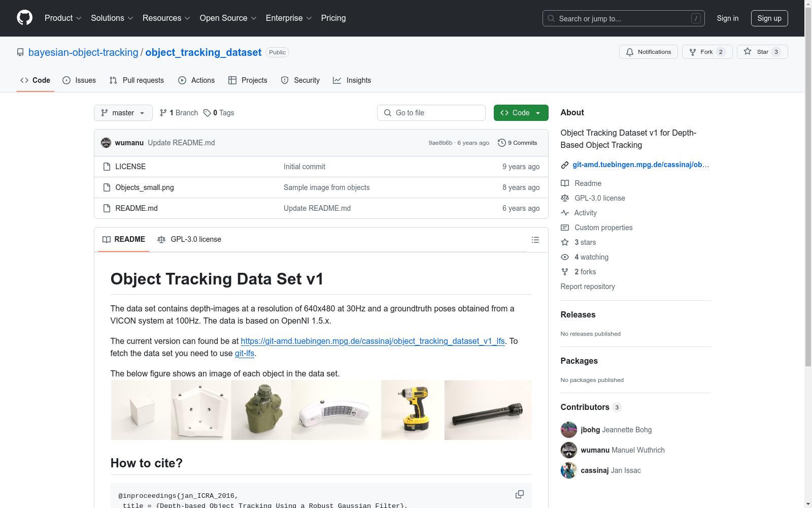Viewport: 812px width, 508px height.
Task: Open the Objects_small.png file
Action: pos(145,187)
